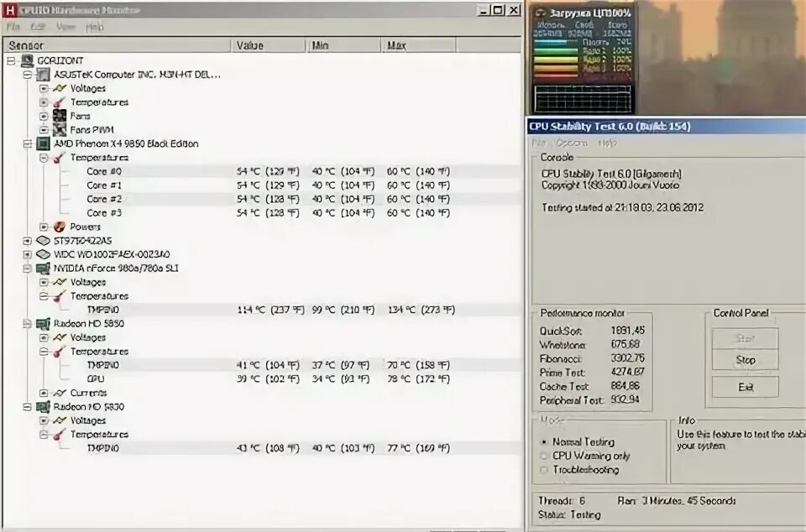
Task: Click the Value column header
Action: pos(269,45)
